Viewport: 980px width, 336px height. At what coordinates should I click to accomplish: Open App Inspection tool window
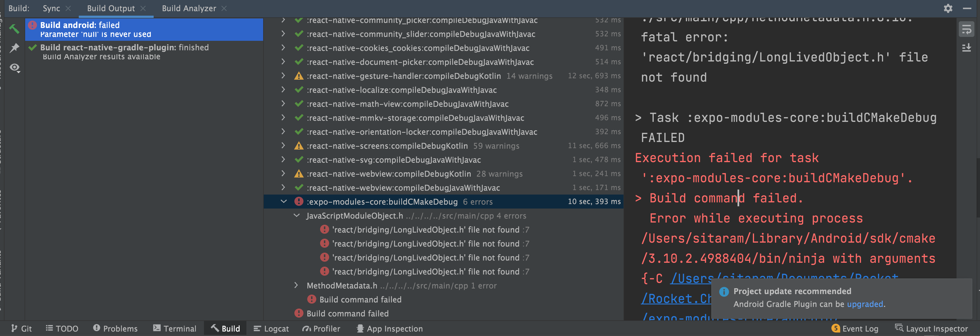point(389,328)
